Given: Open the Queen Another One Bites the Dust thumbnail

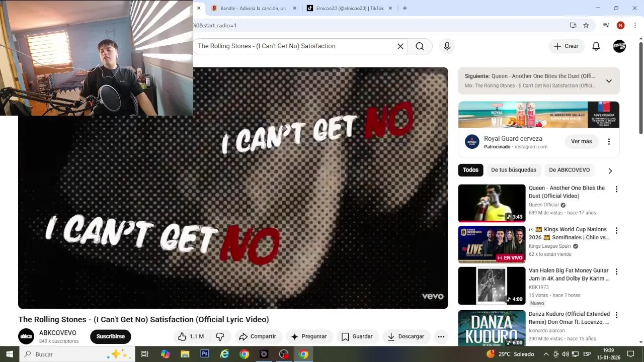Looking at the screenshot, I should coord(492,203).
